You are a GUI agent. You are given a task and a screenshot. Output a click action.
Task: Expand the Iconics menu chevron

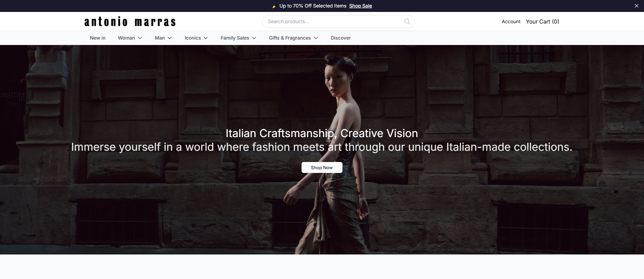pyautogui.click(x=206, y=38)
